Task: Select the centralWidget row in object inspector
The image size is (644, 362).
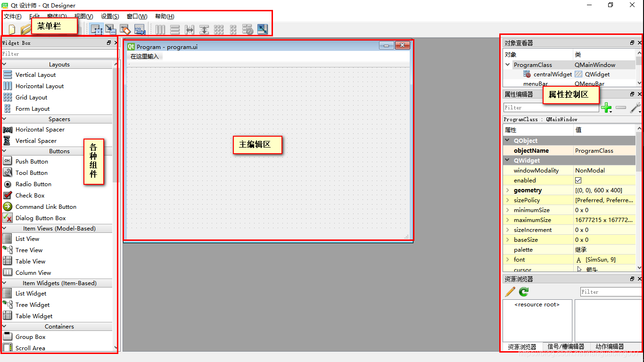Action: [569, 74]
